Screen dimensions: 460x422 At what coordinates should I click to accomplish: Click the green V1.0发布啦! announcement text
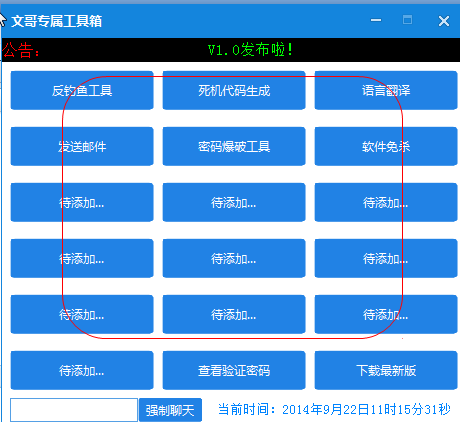point(250,50)
